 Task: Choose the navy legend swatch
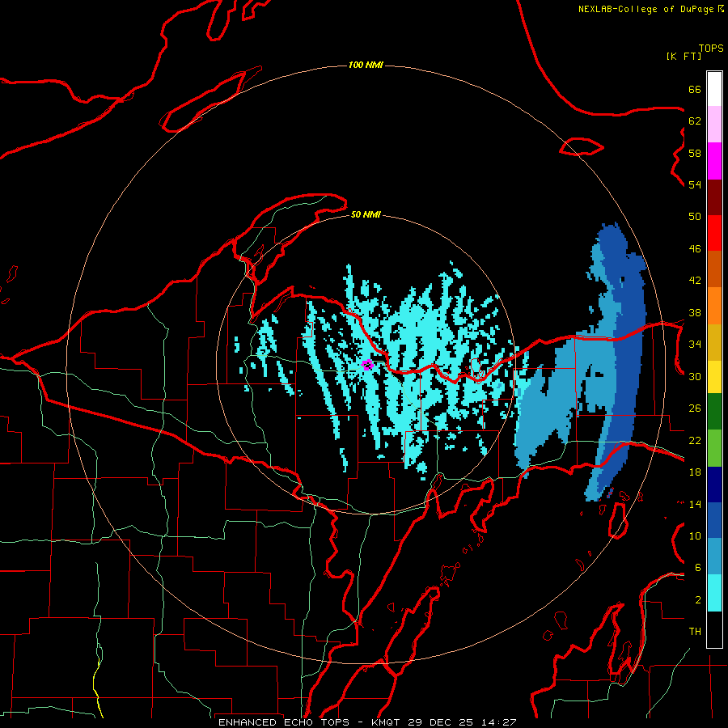tap(714, 485)
